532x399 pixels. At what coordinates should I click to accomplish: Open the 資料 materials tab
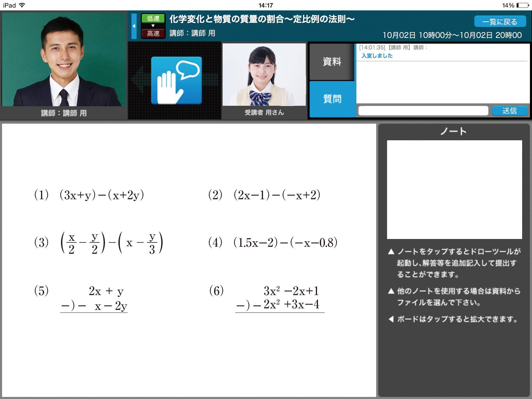pos(332,62)
